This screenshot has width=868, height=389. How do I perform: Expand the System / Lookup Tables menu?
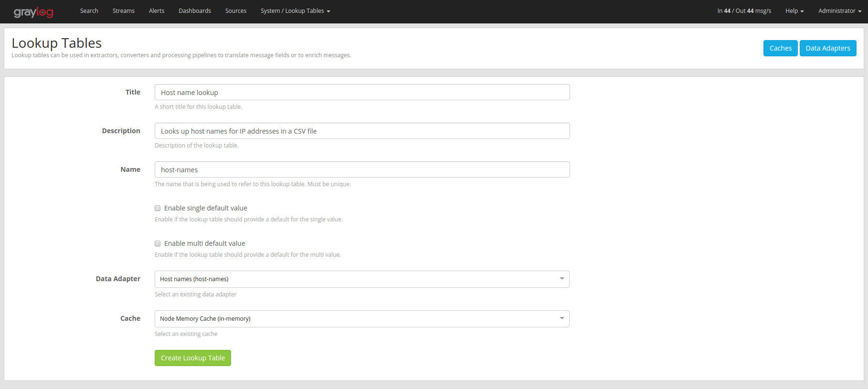tap(295, 11)
